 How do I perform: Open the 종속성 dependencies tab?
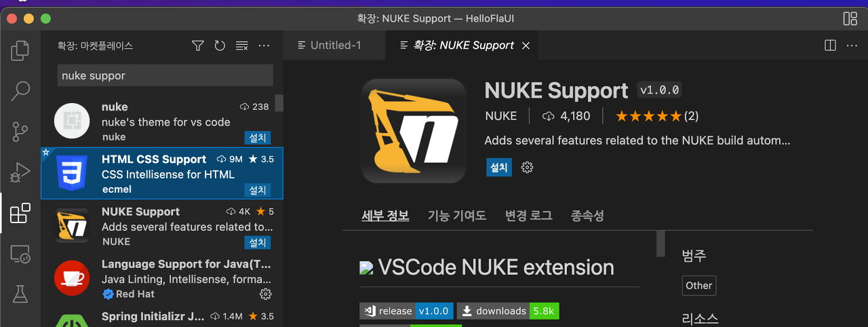pos(587,216)
